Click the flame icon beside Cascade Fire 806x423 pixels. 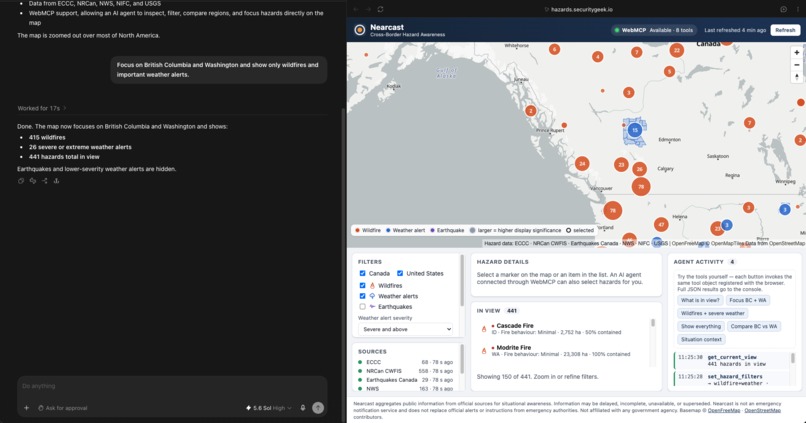[x=484, y=329]
